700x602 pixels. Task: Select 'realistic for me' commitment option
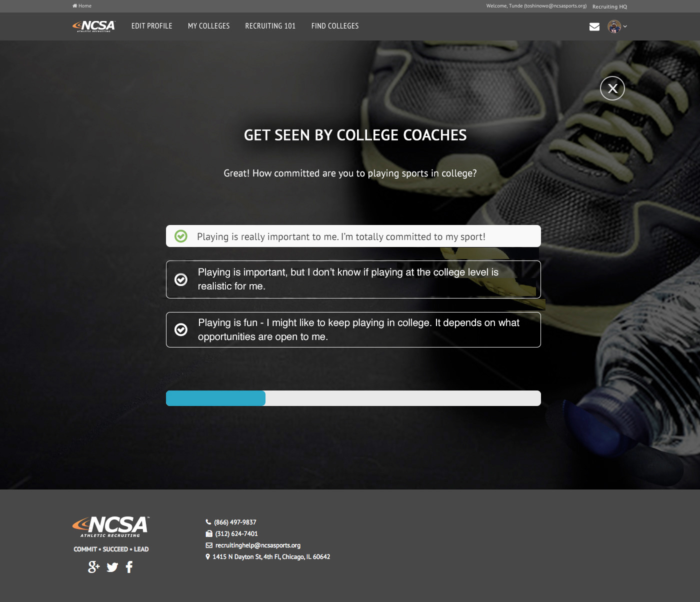(x=353, y=279)
